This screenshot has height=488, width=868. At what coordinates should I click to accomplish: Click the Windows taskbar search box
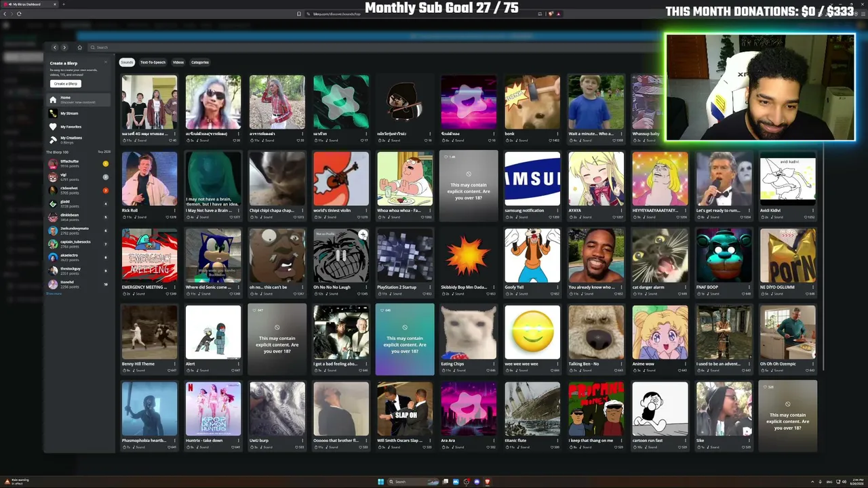pos(414,482)
